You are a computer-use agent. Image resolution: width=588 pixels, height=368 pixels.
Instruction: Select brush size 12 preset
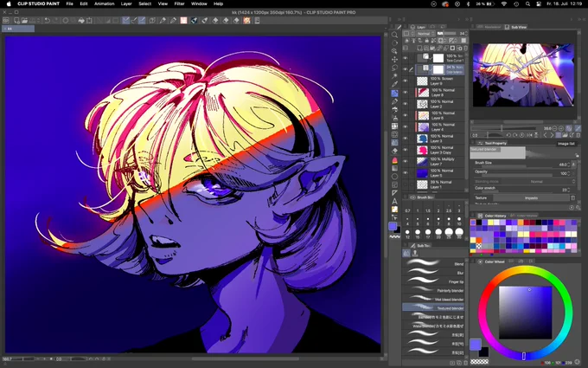pos(407,234)
